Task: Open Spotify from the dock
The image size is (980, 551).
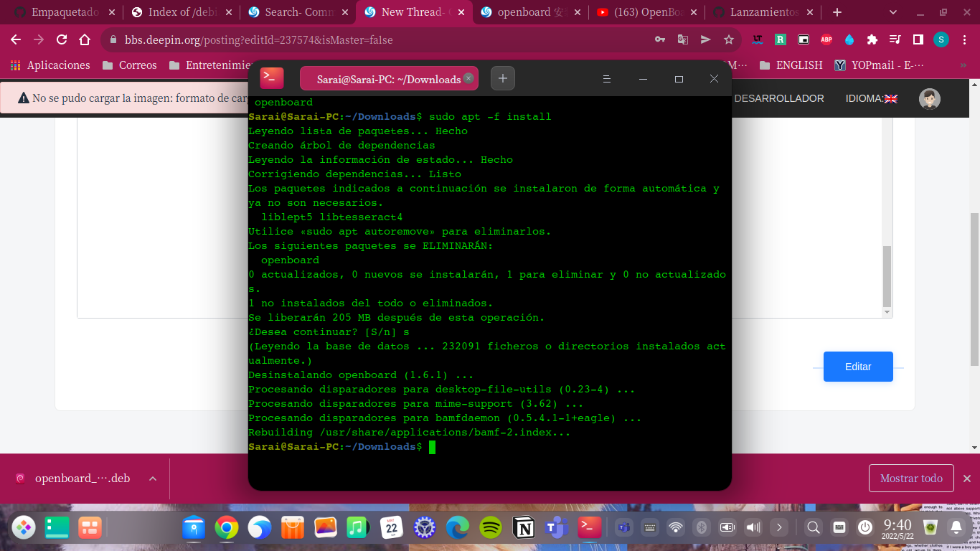Action: [x=491, y=528]
